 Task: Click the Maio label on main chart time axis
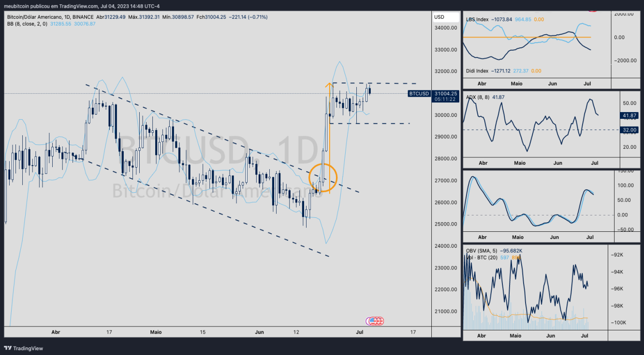tap(156, 332)
